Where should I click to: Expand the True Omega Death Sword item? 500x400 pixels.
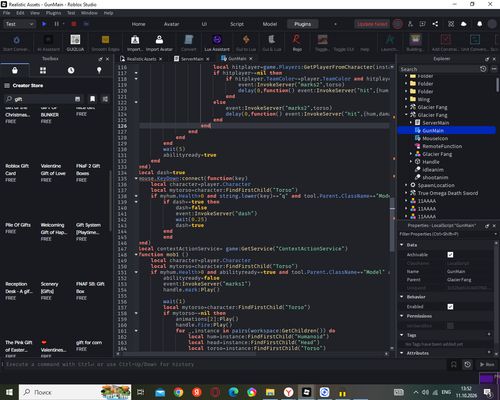(x=406, y=193)
